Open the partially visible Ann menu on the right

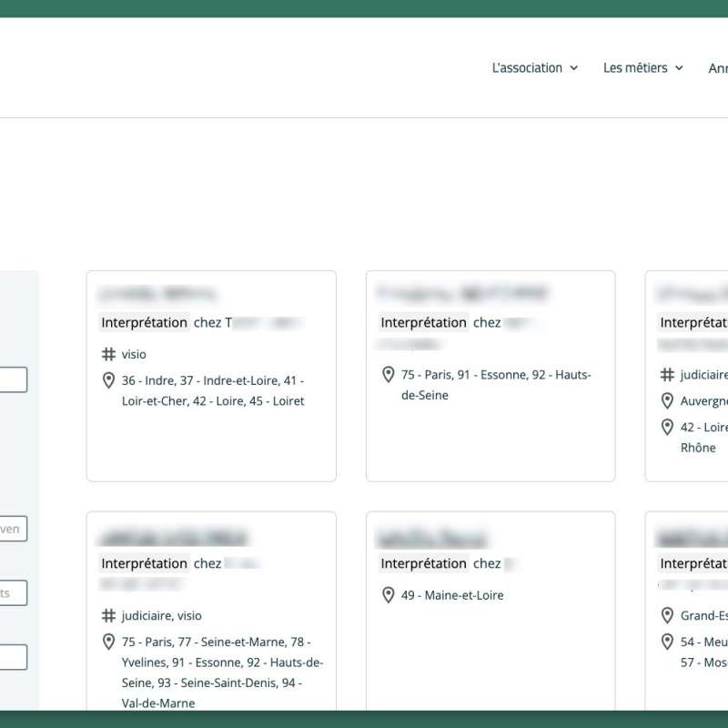pyautogui.click(x=718, y=67)
